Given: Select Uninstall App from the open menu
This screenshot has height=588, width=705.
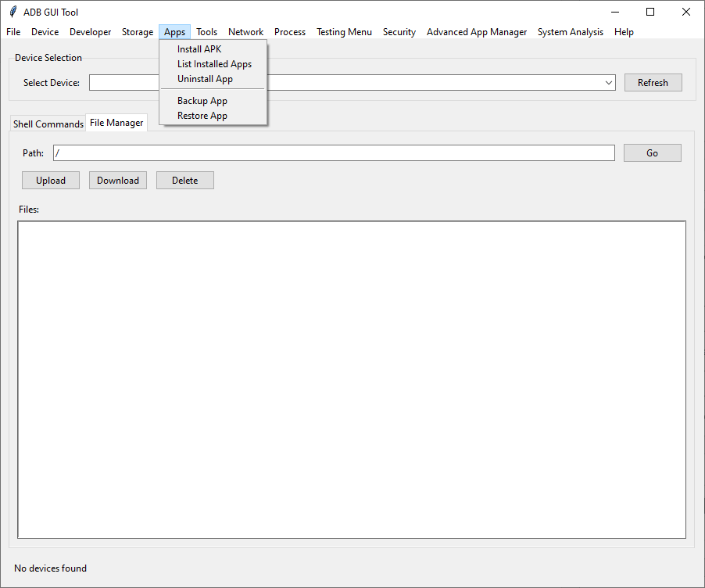Looking at the screenshot, I should pos(205,79).
